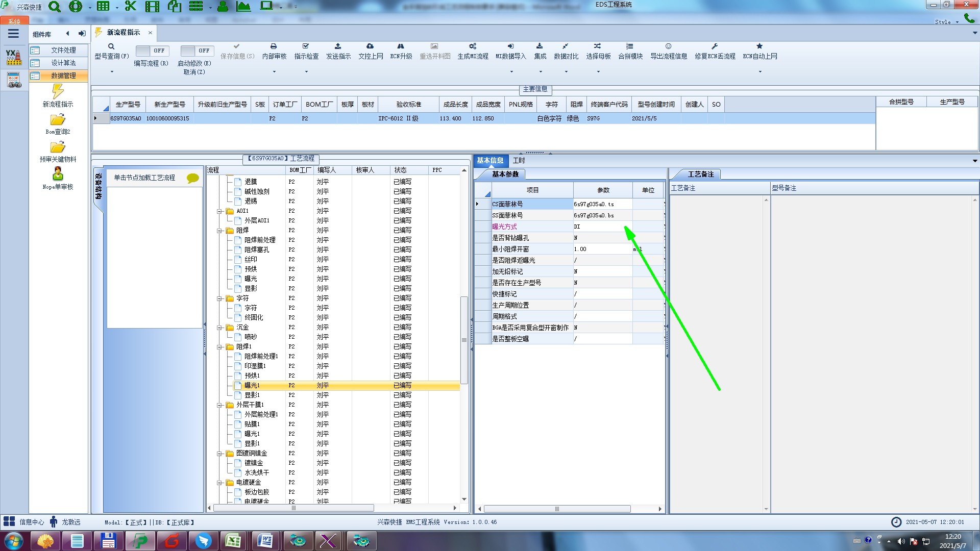The height and width of the screenshot is (551, 980).
Task: Open Excel from the Windows taskbar
Action: pyautogui.click(x=233, y=541)
